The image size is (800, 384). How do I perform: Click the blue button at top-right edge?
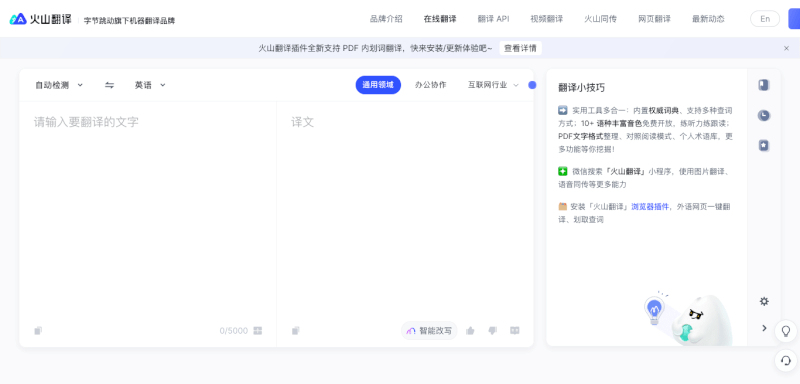794,19
